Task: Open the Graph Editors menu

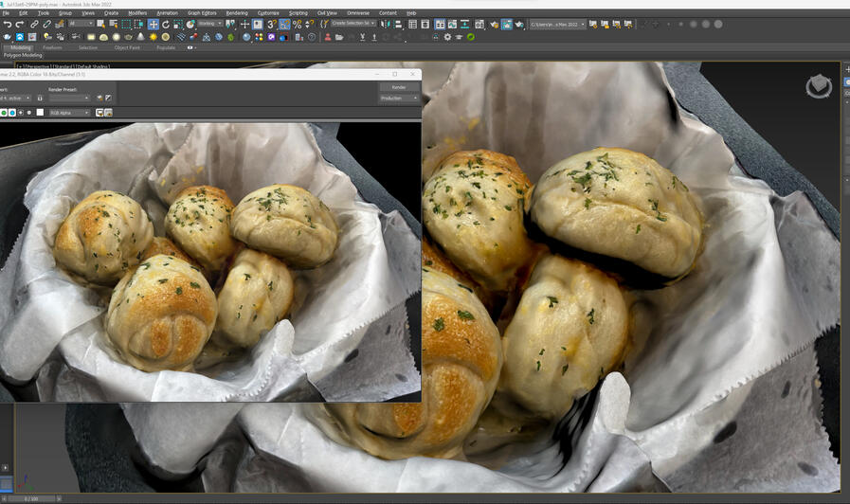Action: point(201,13)
